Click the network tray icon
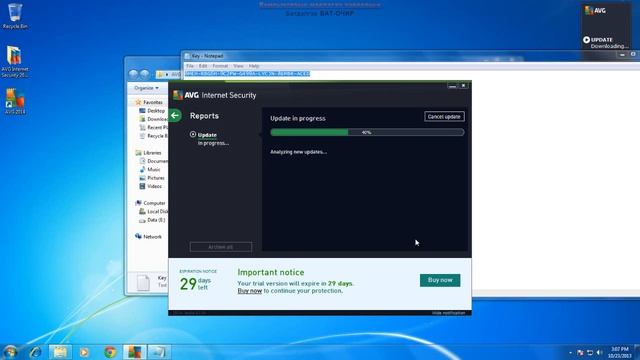 (589, 353)
